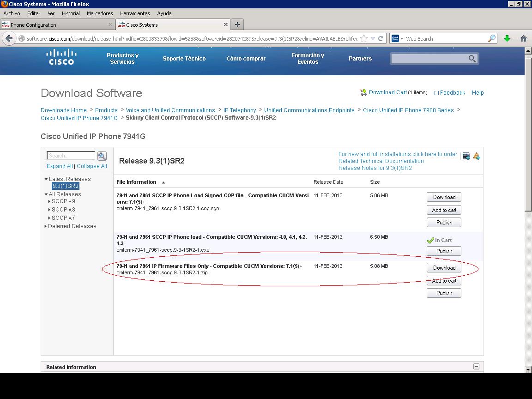Click the new and full installations order link

click(x=398, y=154)
